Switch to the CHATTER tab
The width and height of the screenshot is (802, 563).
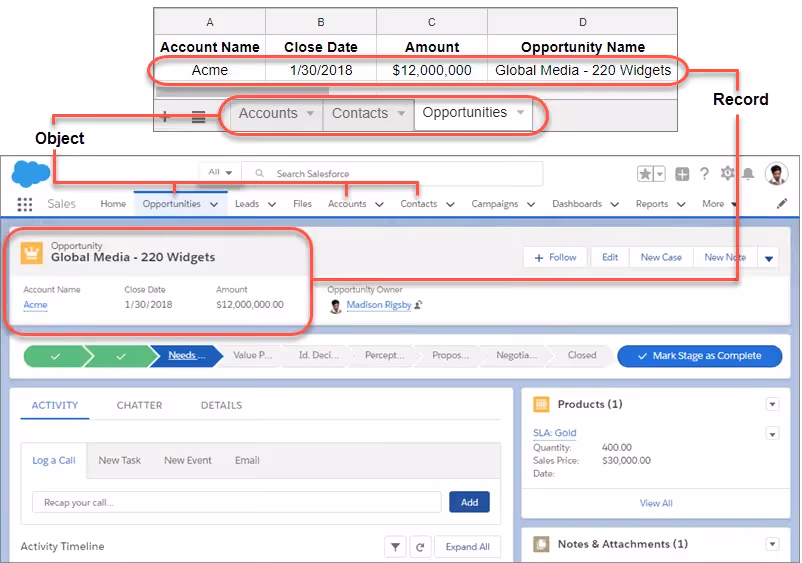click(x=139, y=406)
